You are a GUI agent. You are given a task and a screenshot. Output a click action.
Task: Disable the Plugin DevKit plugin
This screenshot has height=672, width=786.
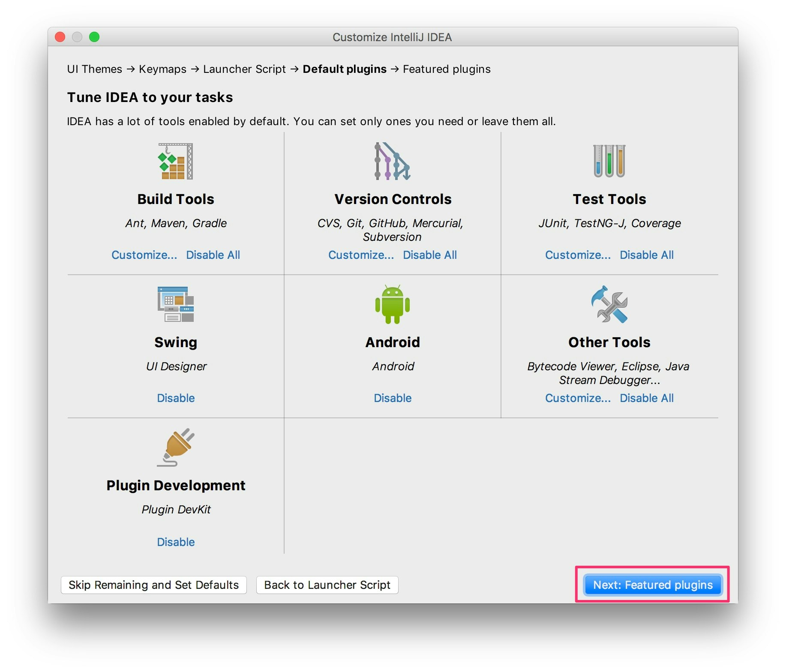(x=176, y=542)
